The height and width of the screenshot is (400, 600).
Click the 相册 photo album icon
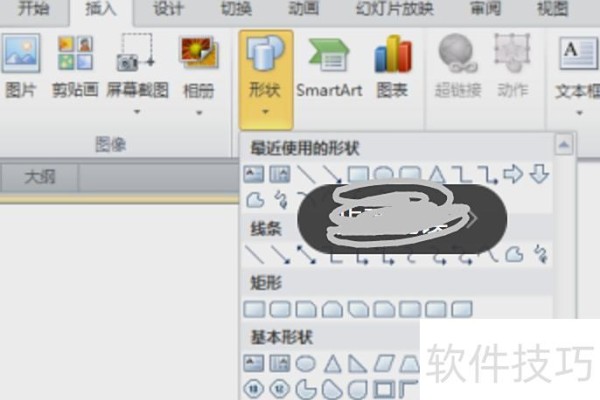199,52
